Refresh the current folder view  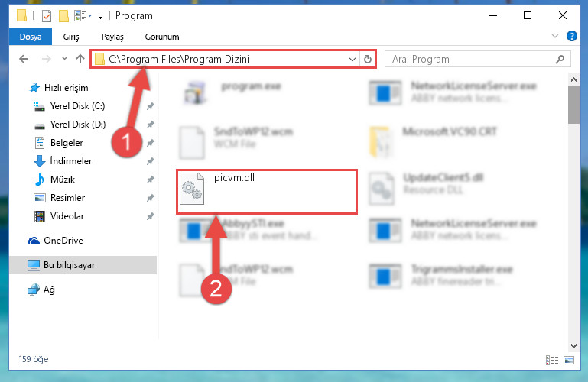368,59
